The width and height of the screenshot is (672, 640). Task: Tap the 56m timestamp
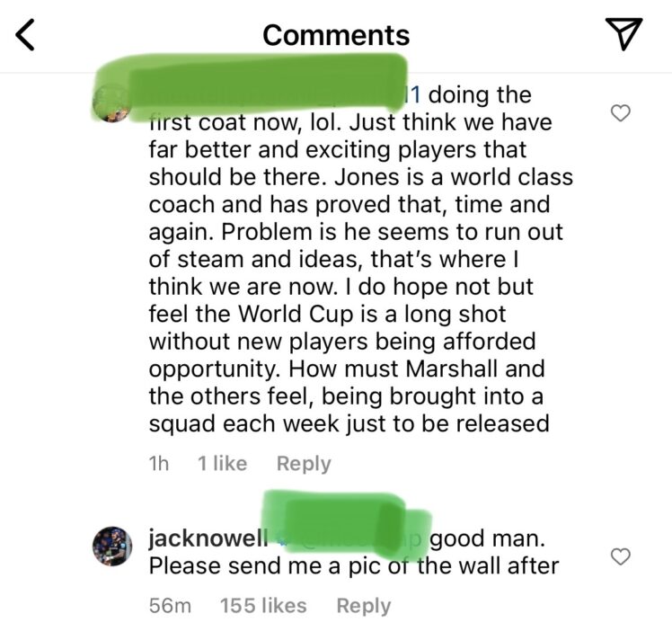[170, 606]
